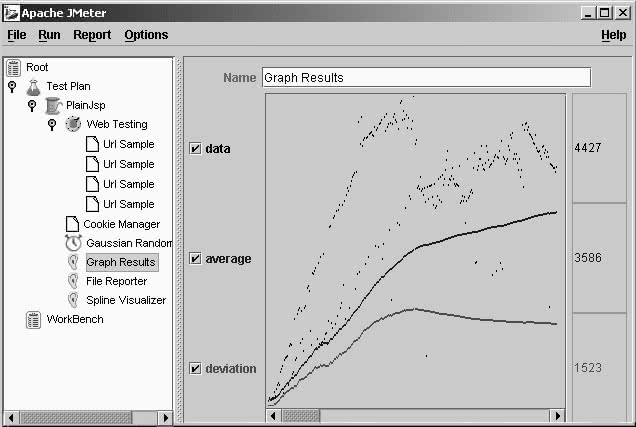636x427 pixels.
Task: Select the Cookie Manager label
Action: [x=122, y=224]
